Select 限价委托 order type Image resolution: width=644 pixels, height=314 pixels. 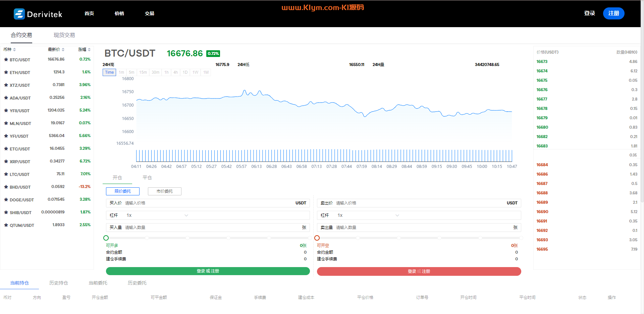pyautogui.click(x=123, y=191)
